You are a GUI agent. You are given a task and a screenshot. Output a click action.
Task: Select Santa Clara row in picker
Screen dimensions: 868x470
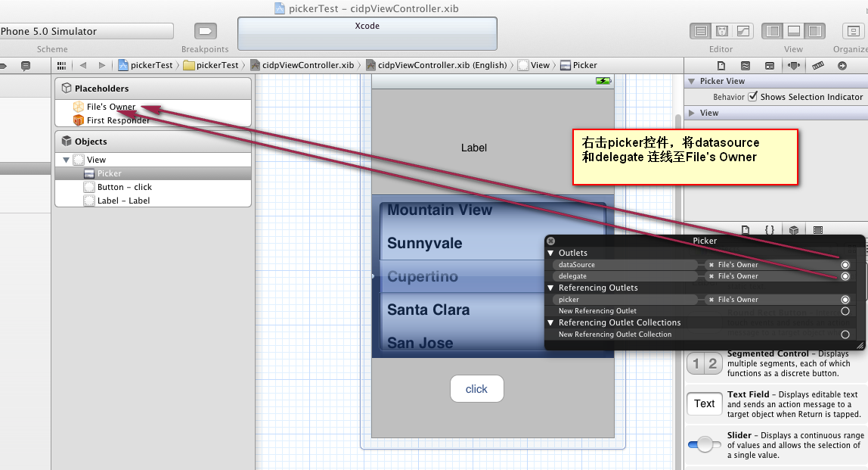point(429,310)
